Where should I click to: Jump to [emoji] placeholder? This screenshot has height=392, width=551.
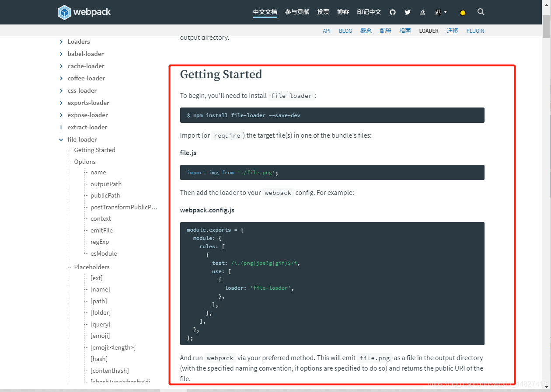pos(100,336)
